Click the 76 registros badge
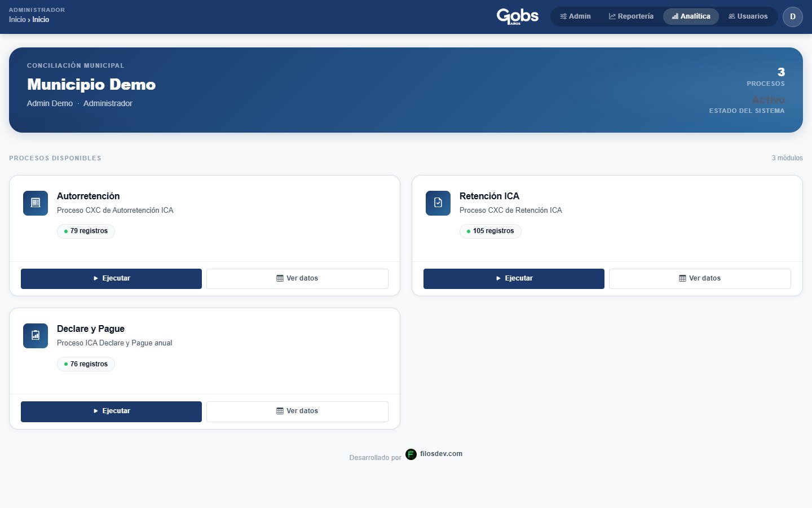The image size is (812, 508). (x=86, y=364)
